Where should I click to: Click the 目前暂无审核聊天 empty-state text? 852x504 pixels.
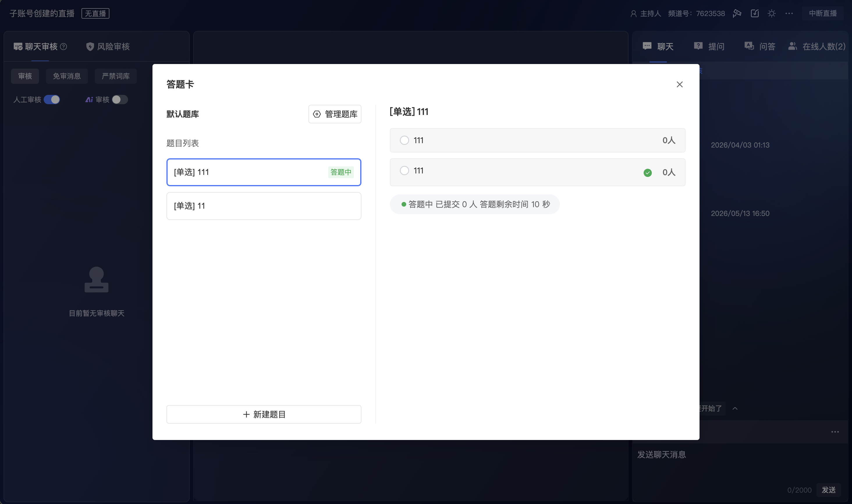point(97,313)
